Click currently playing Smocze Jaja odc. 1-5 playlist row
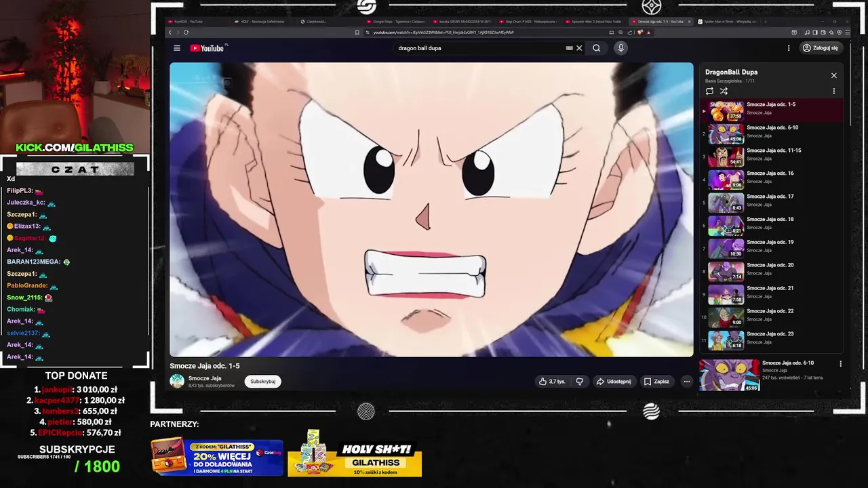868x488 pixels. point(772,110)
